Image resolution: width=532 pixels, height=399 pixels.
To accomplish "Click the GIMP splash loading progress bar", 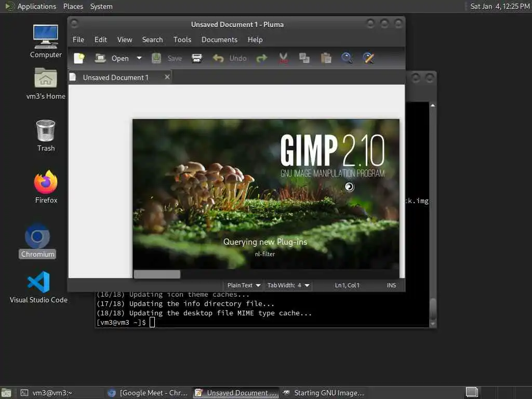I will (x=267, y=274).
